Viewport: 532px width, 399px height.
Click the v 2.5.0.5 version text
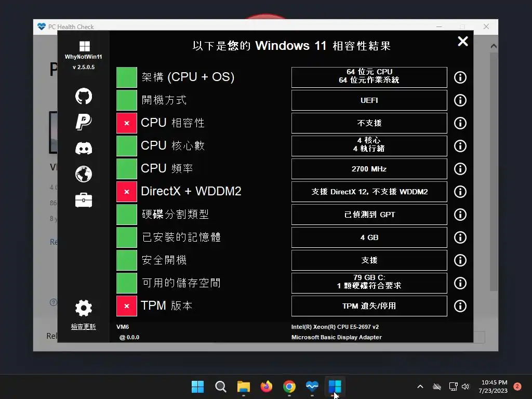point(84,67)
